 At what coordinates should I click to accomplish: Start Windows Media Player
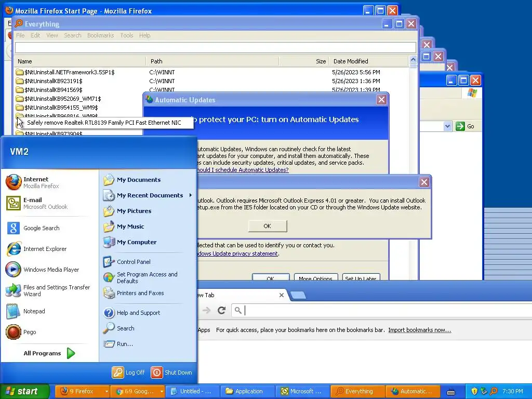(43, 270)
